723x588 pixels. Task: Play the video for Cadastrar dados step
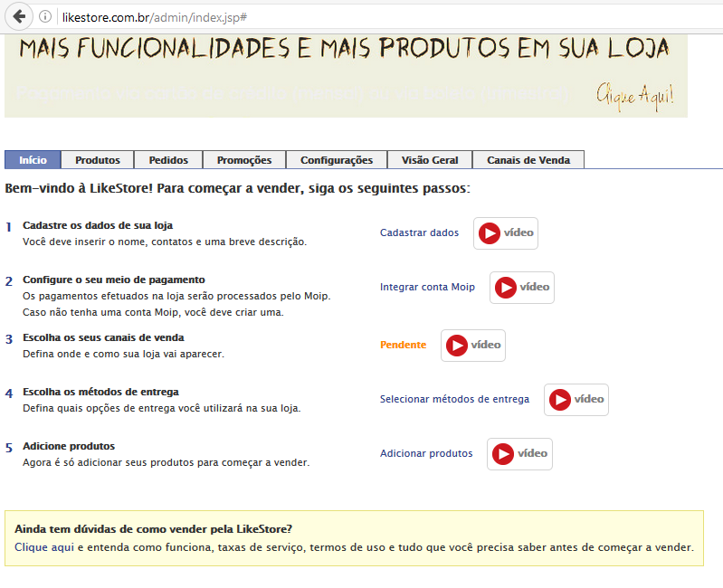pos(506,233)
